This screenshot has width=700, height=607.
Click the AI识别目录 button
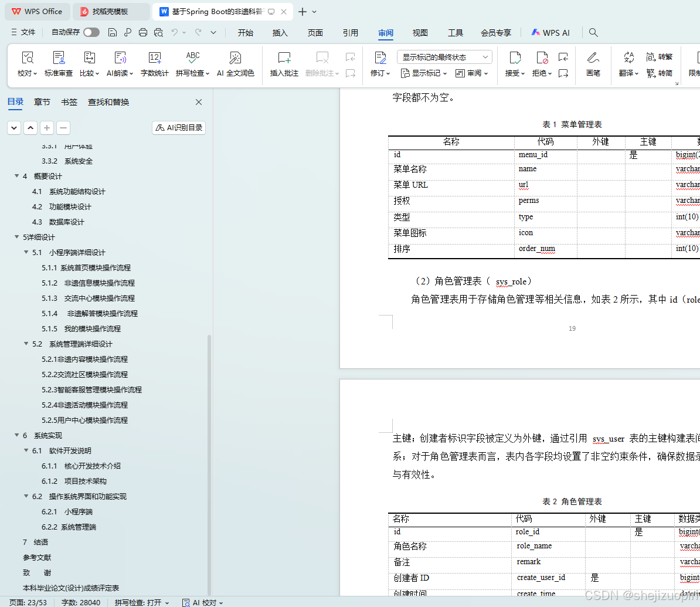(179, 128)
